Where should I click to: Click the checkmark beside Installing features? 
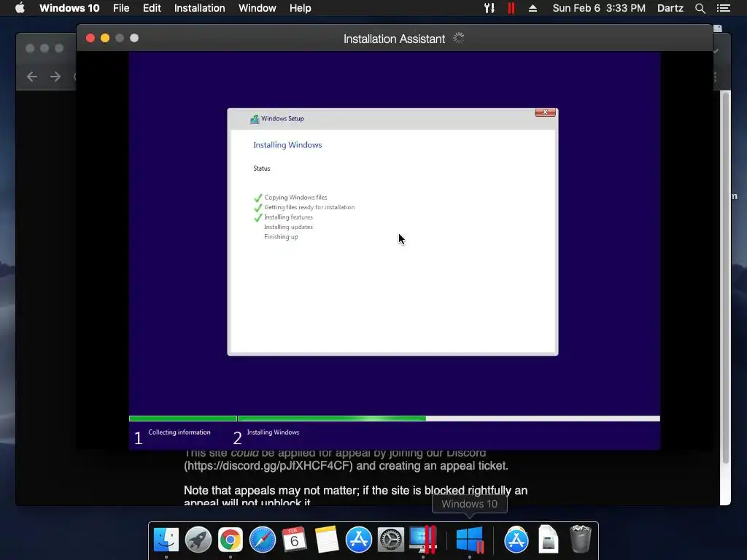(258, 217)
